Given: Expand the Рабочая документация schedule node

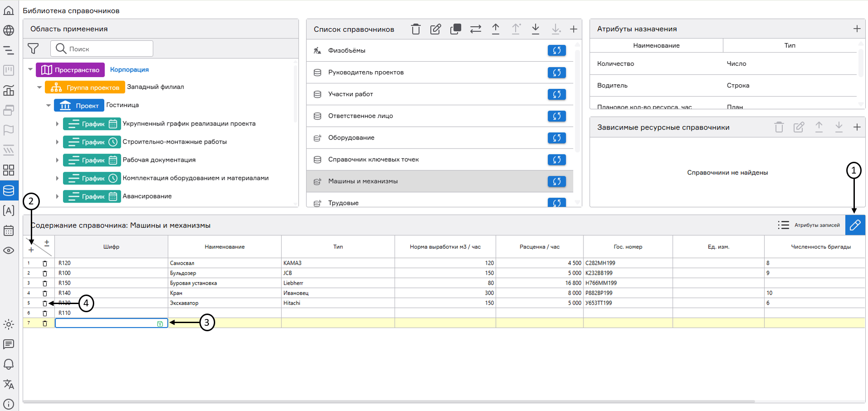Looking at the screenshot, I should click(x=57, y=160).
